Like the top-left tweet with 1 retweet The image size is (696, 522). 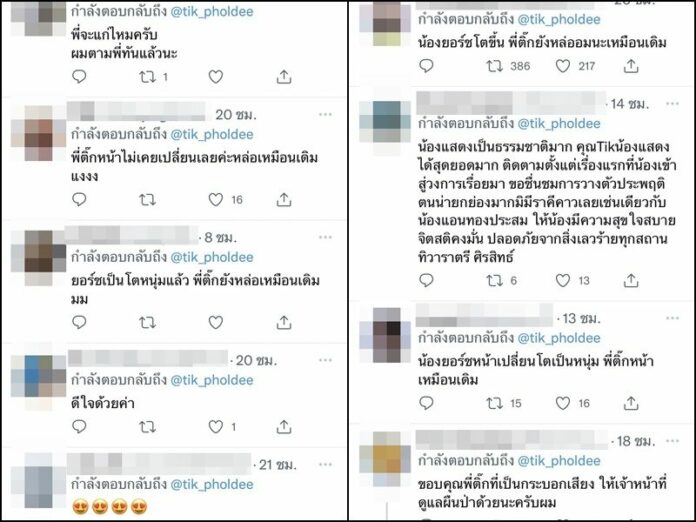click(x=216, y=77)
